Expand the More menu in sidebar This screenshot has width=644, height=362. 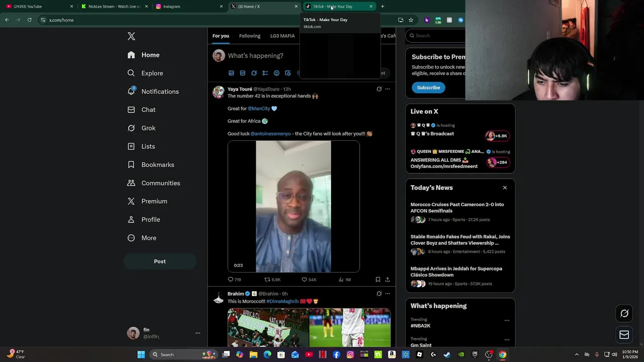click(x=142, y=238)
